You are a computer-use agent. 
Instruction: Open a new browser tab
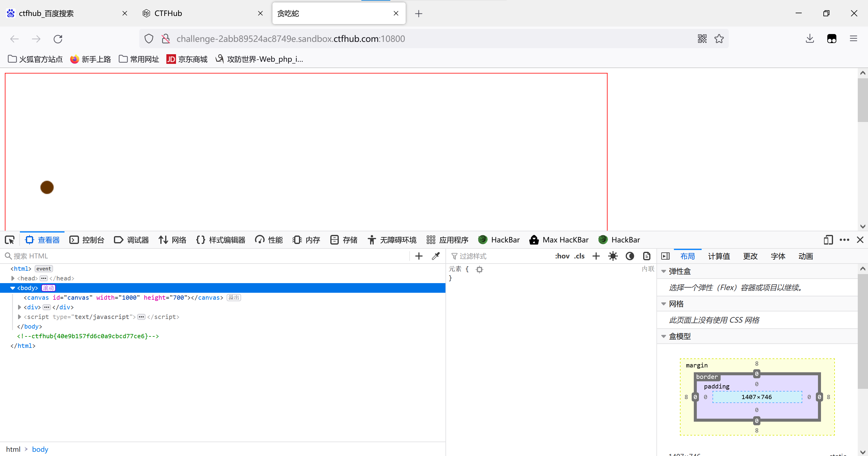419,14
